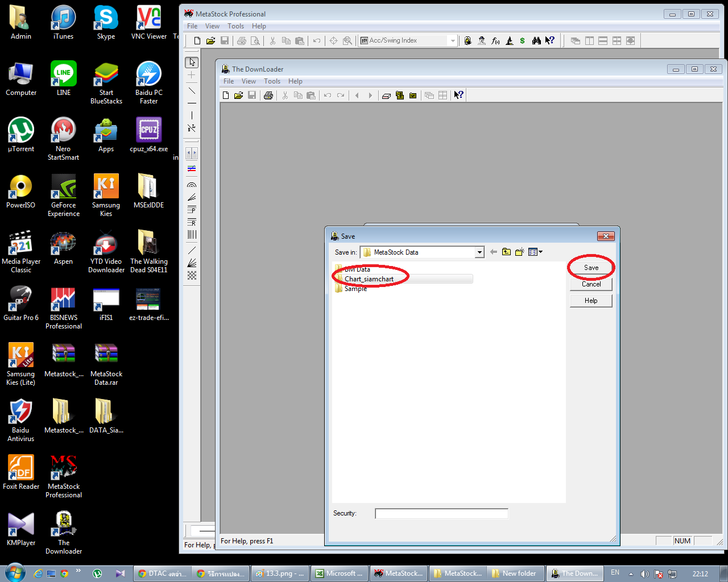Screen dimensions: 728x582
Task: Go up one folder level in Save dialog
Action: click(506, 252)
